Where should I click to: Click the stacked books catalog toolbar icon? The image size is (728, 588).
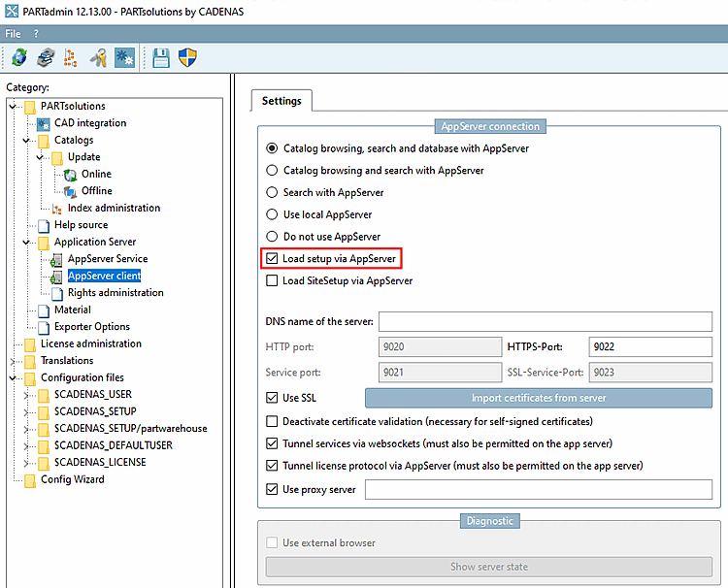(46, 57)
